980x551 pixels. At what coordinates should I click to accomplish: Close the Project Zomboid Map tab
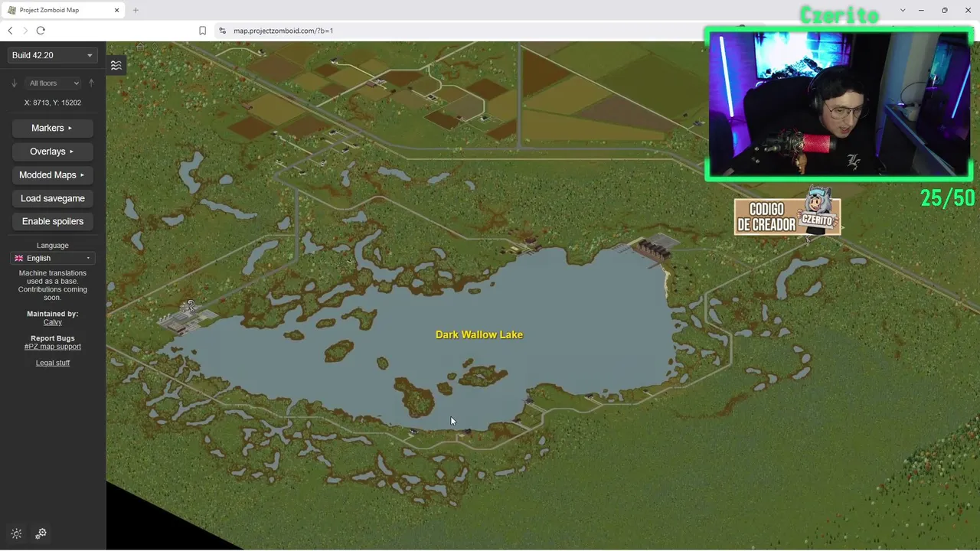(116, 10)
